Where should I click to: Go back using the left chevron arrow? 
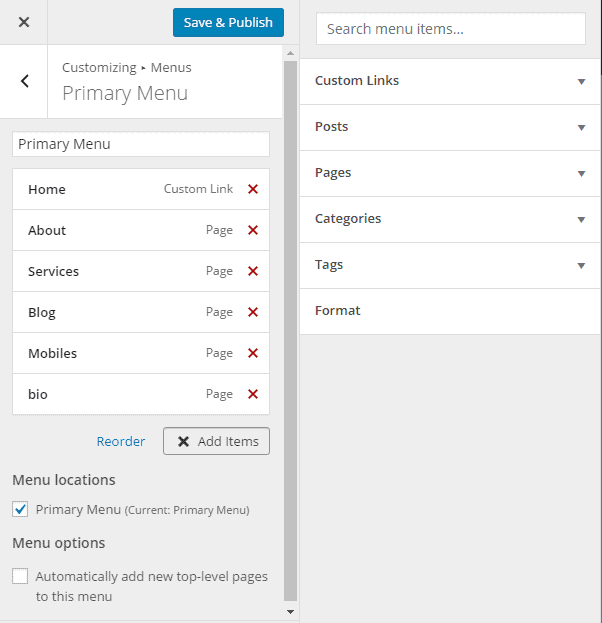[x=24, y=81]
